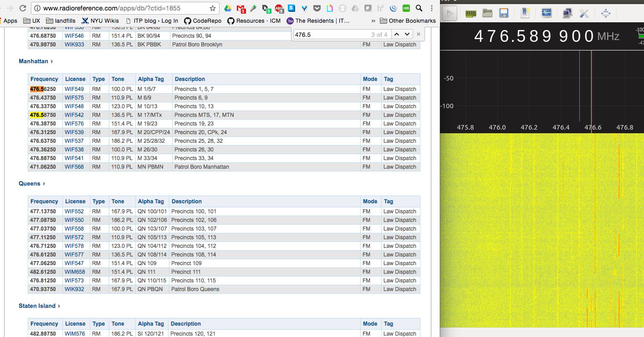The image size is (644, 337).
Task: Click the load settings folder icon
Action: tap(487, 13)
